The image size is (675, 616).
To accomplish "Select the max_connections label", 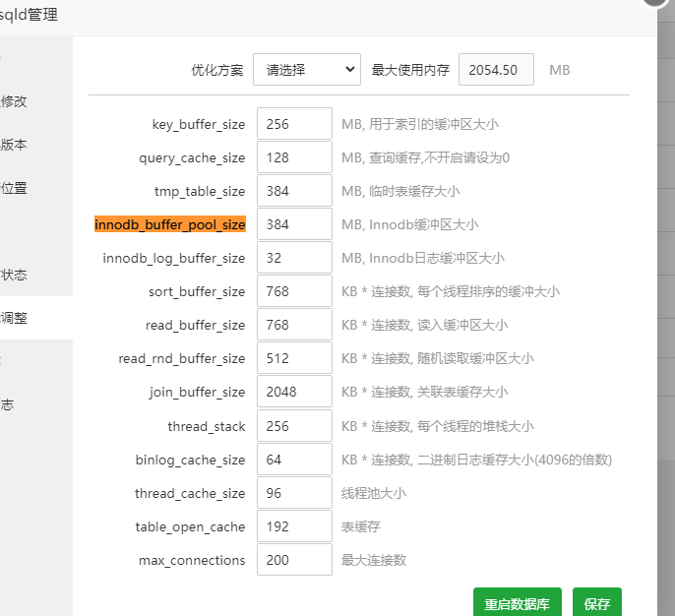I will [x=192, y=560].
